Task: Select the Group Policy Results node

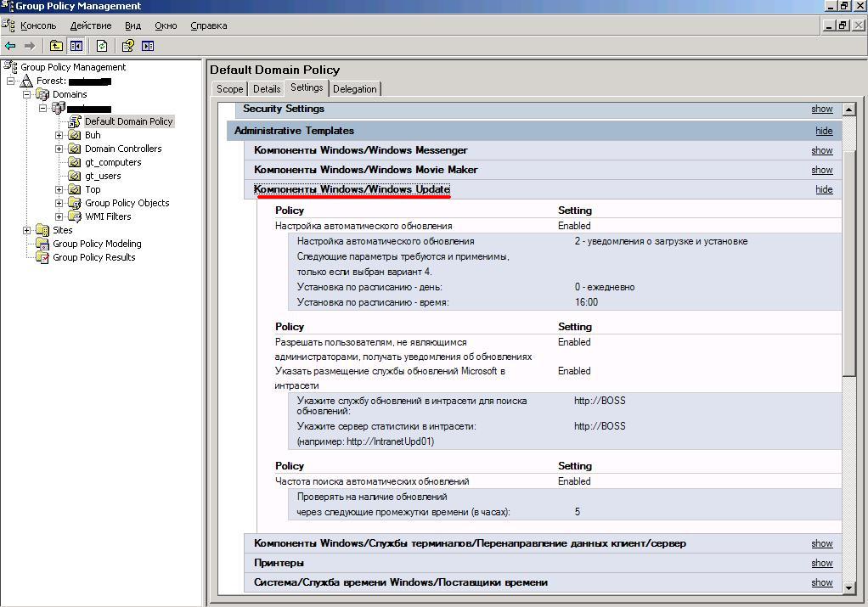Action: 93,257
